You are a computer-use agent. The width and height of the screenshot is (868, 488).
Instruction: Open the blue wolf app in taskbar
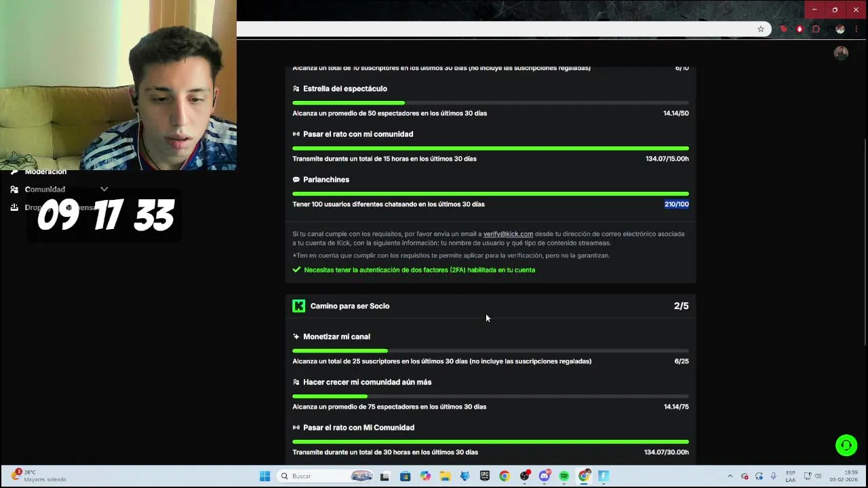465,476
